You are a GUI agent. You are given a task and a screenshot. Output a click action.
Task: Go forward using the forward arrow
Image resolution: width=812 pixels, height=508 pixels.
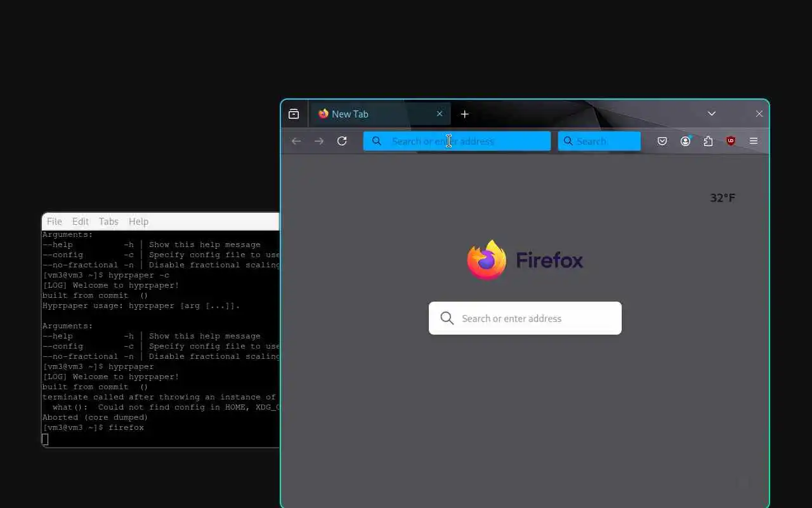pyautogui.click(x=319, y=141)
